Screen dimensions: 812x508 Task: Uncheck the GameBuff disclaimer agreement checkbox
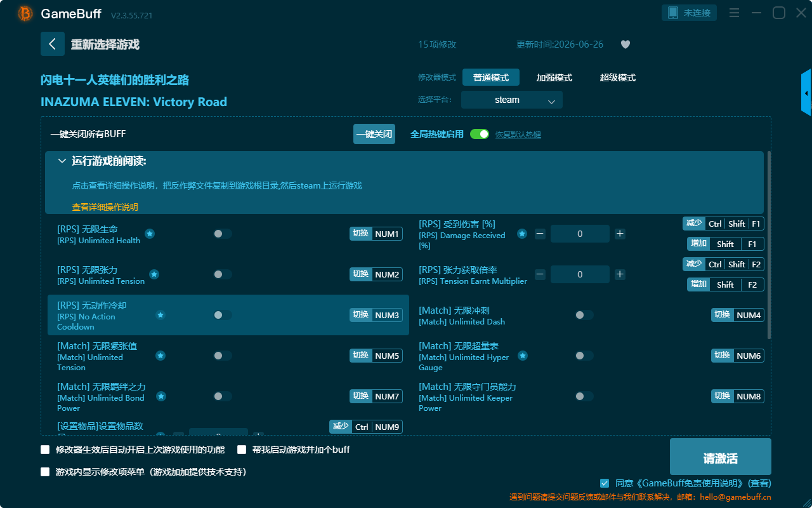[605, 483]
